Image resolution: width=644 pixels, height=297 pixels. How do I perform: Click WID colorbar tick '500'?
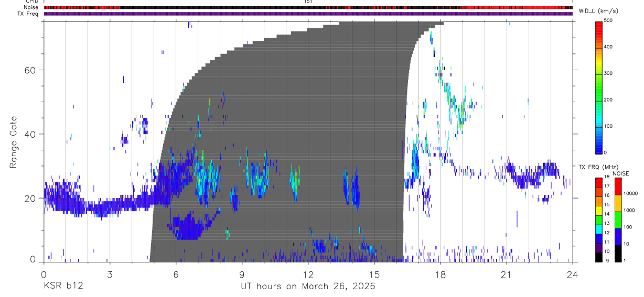click(608, 20)
